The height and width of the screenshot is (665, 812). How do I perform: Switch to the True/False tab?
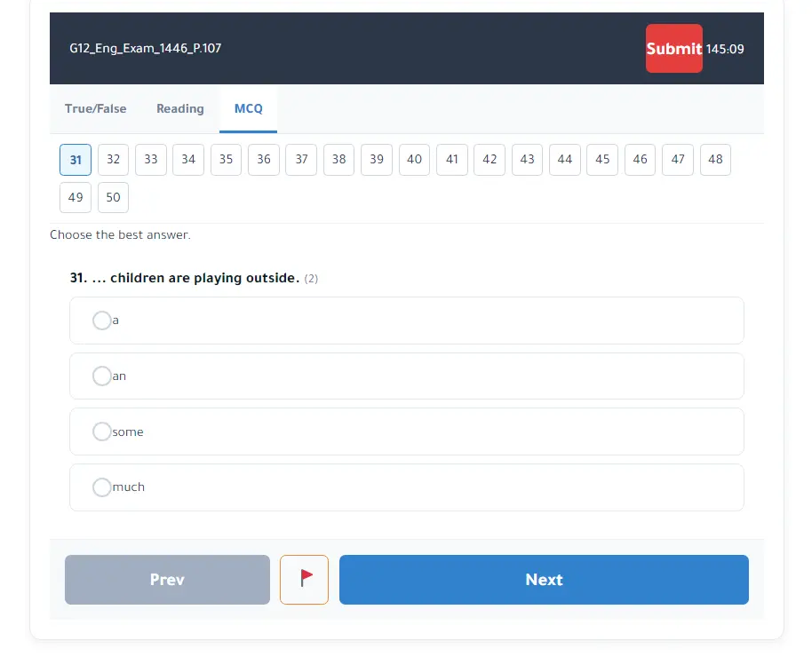(x=96, y=108)
